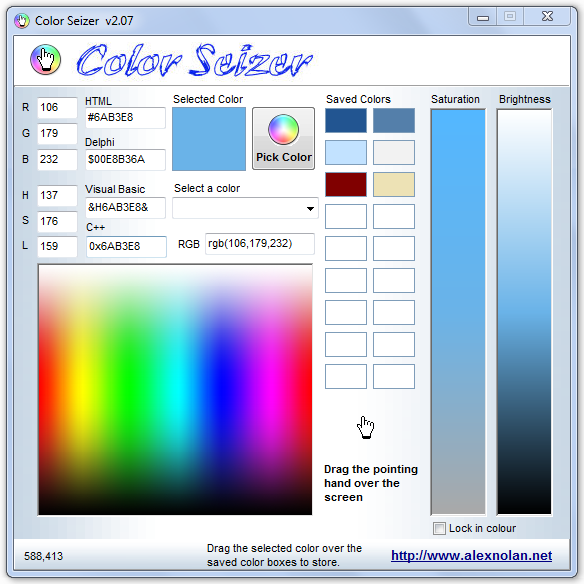Click the Pick Color wheel button

[283, 139]
